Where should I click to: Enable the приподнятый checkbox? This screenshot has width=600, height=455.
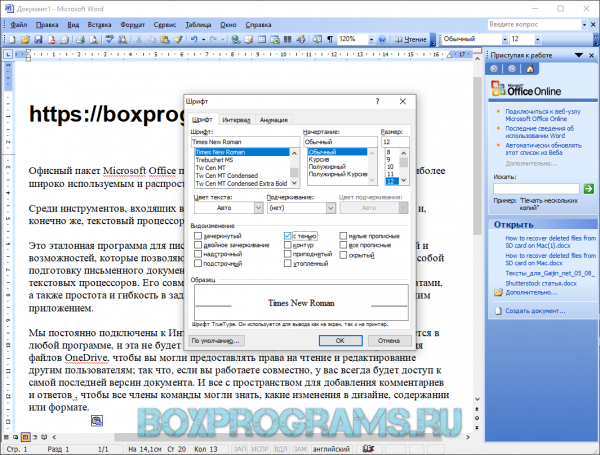point(288,254)
